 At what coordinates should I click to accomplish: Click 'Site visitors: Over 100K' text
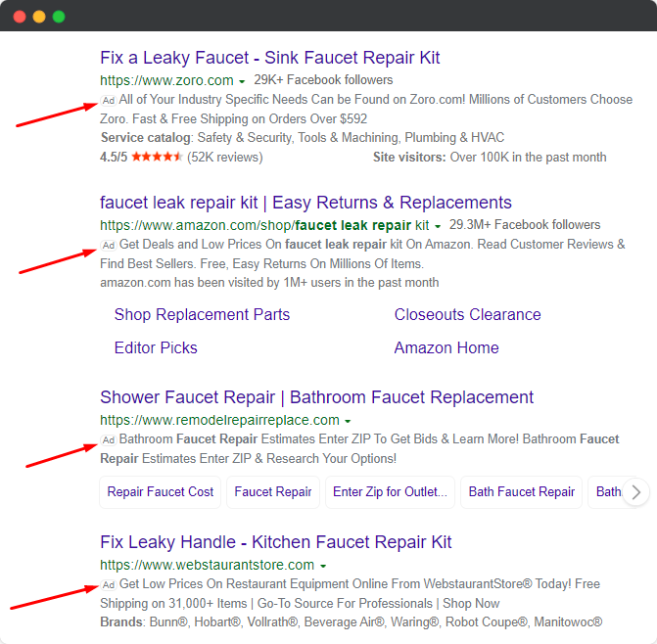(490, 158)
